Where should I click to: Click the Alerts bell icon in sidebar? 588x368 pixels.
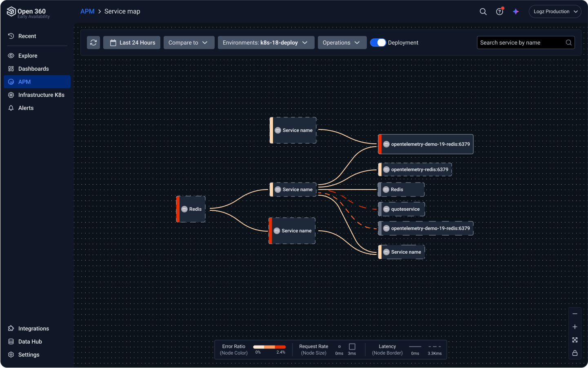point(11,108)
